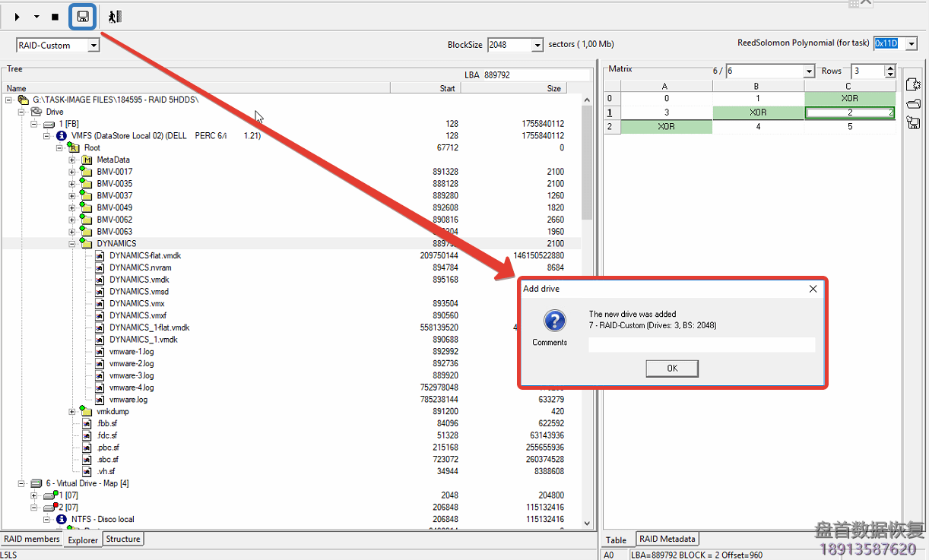929x560 pixels.
Task: Select the highlighted cell with value 2
Action: coord(850,112)
